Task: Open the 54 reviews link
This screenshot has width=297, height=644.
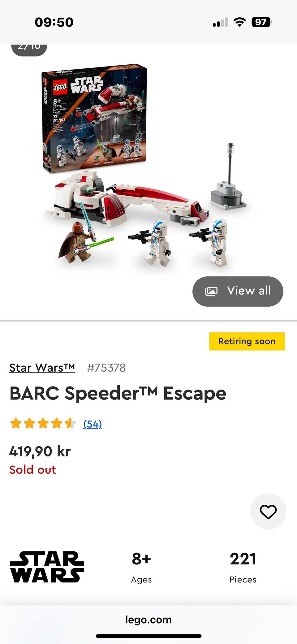Action: [93, 424]
